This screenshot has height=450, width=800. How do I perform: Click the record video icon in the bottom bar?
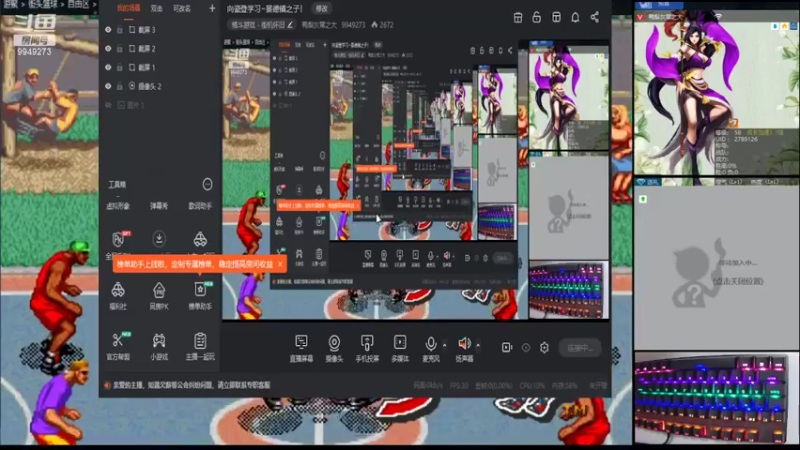click(x=506, y=347)
